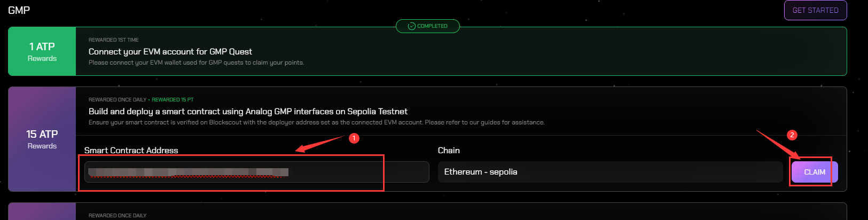Screen dimensions: 868x220
Task: Open the Connect your EVM account quest title
Action: point(170,52)
